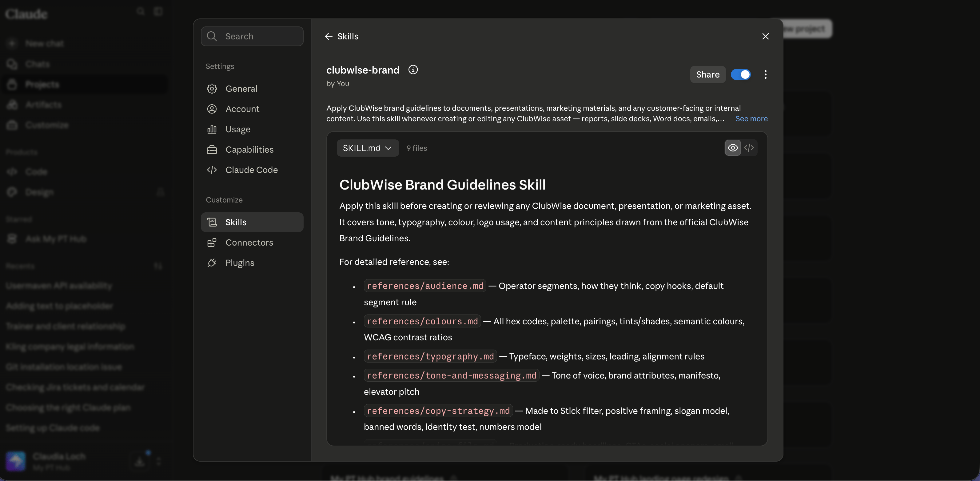Click the download icon near profile
This screenshot has height=481, width=980.
click(140, 462)
